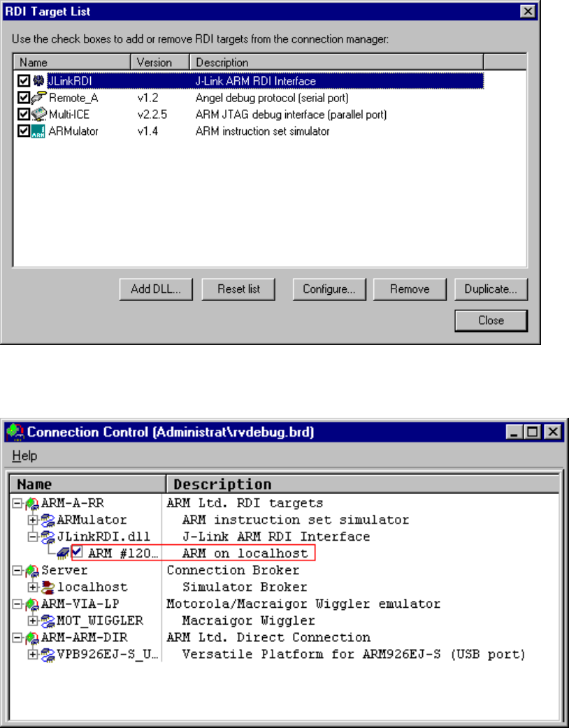Screen dimensions: 569x728
Task: Collapse the JLinkRDI.dll tree node
Action: pyautogui.click(x=33, y=537)
